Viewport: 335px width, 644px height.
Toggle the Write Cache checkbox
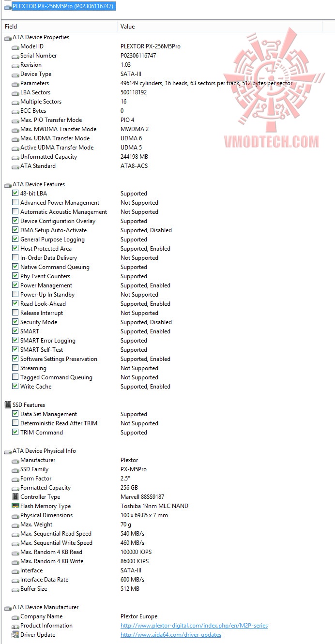point(15,387)
